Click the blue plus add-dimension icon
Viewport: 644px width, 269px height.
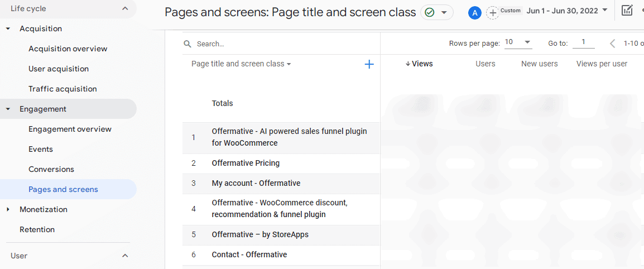click(x=369, y=64)
